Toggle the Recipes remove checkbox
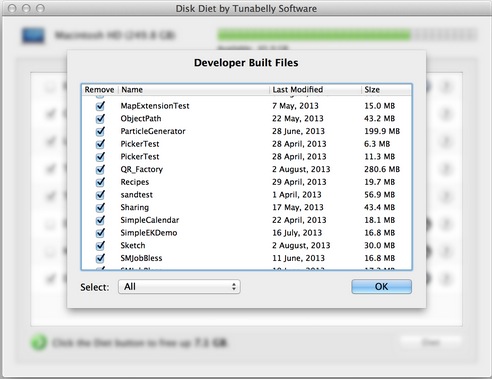 coord(100,182)
